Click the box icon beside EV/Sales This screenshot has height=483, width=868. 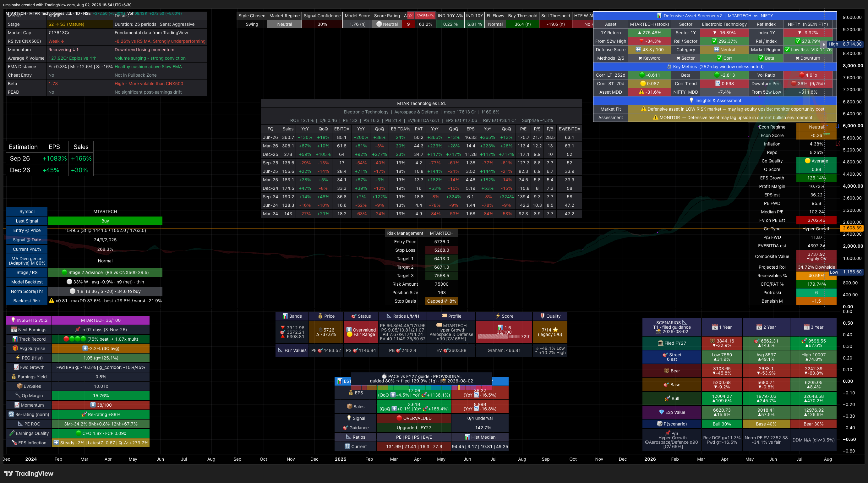click(20, 386)
